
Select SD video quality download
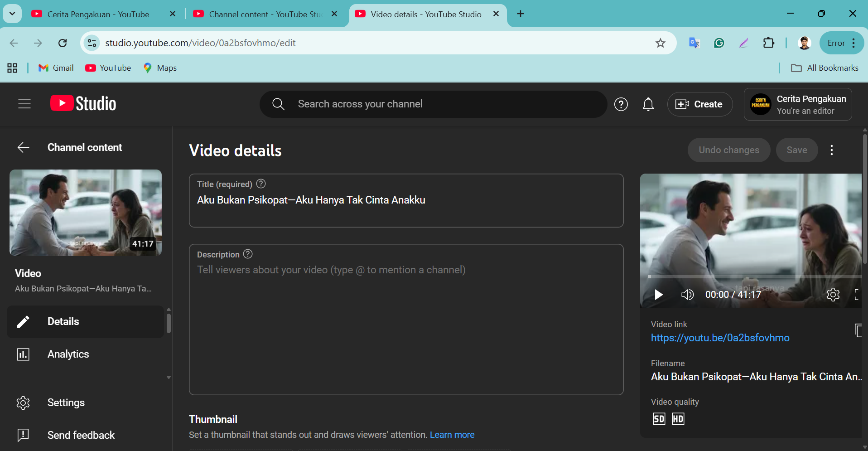[659, 418]
